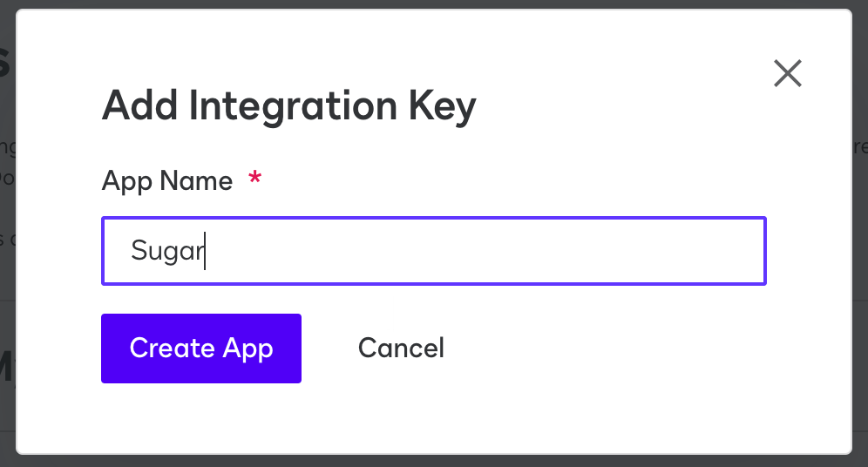
Task: Click the dimmed background left of the dialog
Action: click(x=7, y=261)
